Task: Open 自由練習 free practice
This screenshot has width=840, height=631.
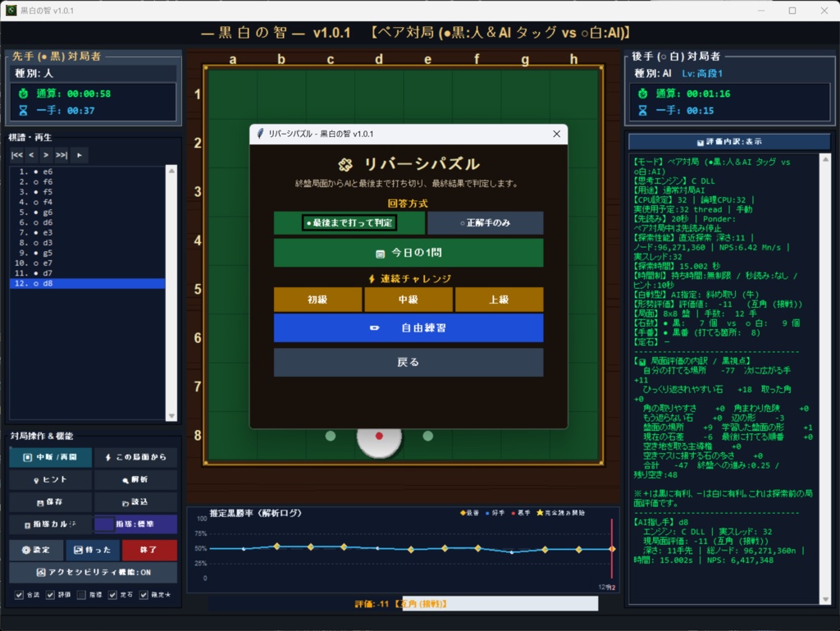Action: click(409, 328)
